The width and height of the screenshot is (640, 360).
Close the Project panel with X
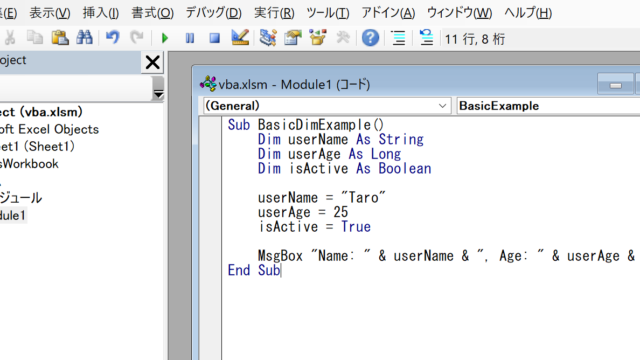pos(153,62)
